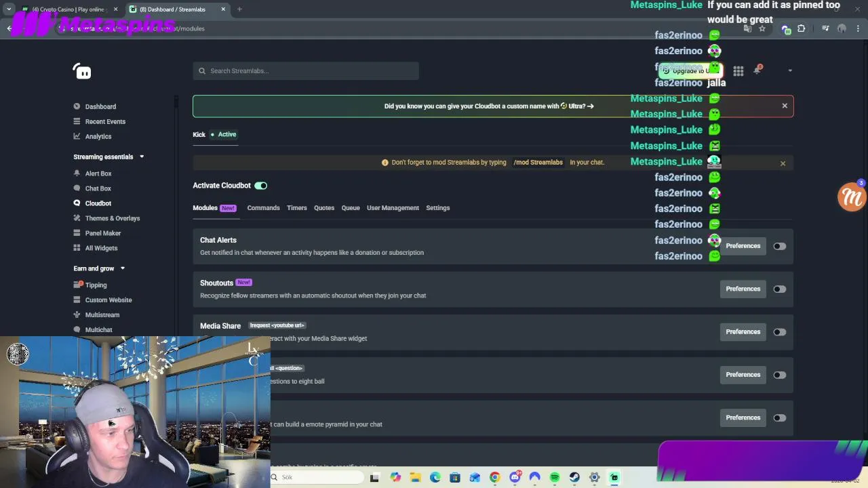Enable the emote pyramid module toggle
The height and width of the screenshot is (488, 868).
click(779, 418)
